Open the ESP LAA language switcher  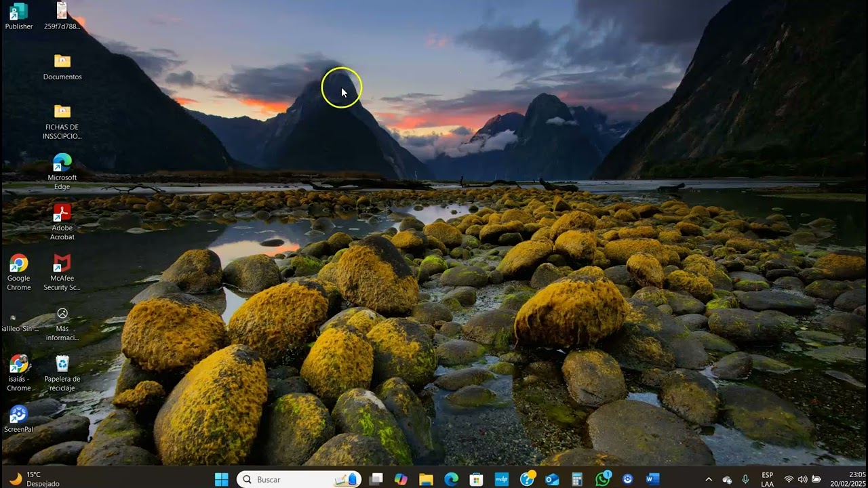(x=768, y=479)
